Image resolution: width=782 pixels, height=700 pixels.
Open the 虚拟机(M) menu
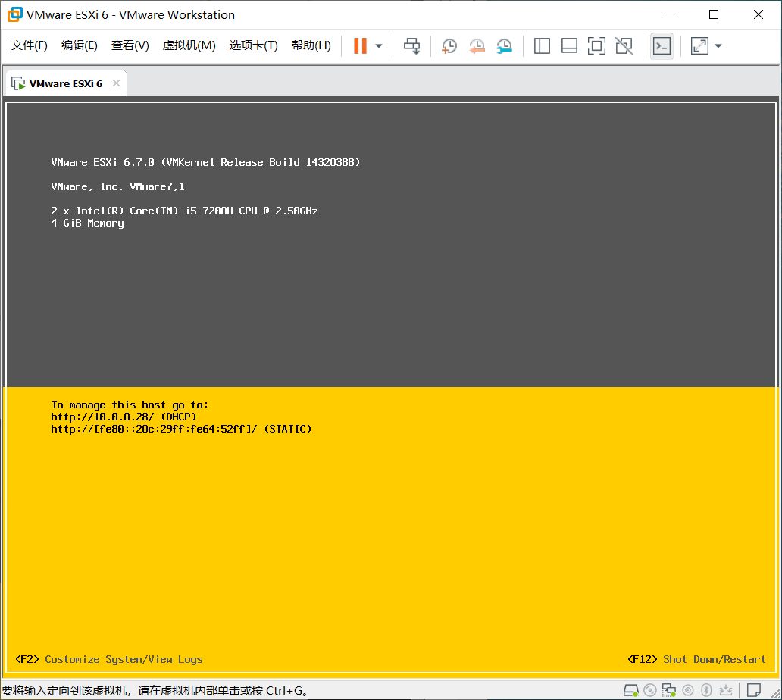[x=189, y=45]
